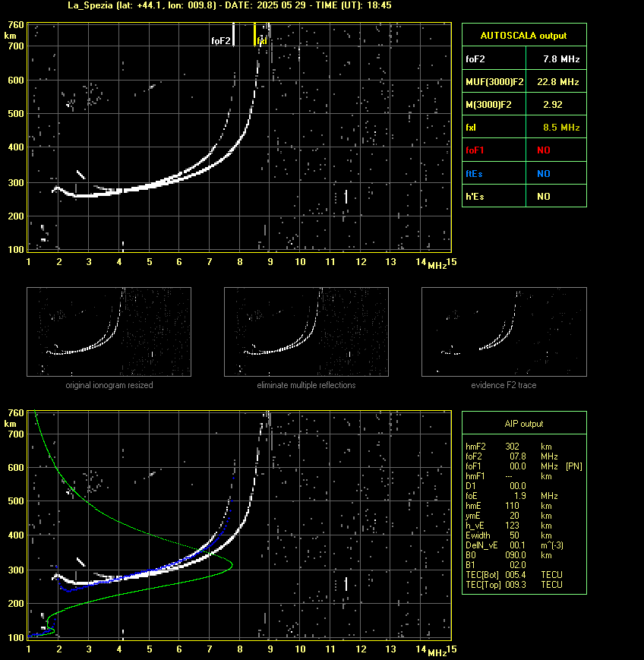Select the red foF1 'NO' value
644x660 pixels.
click(x=544, y=150)
